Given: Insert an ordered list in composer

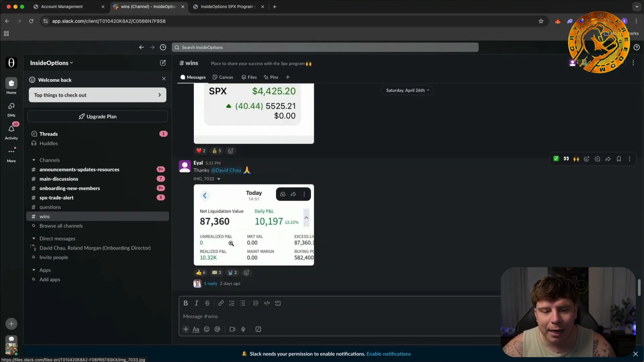Looking at the screenshot, I should [x=232, y=303].
